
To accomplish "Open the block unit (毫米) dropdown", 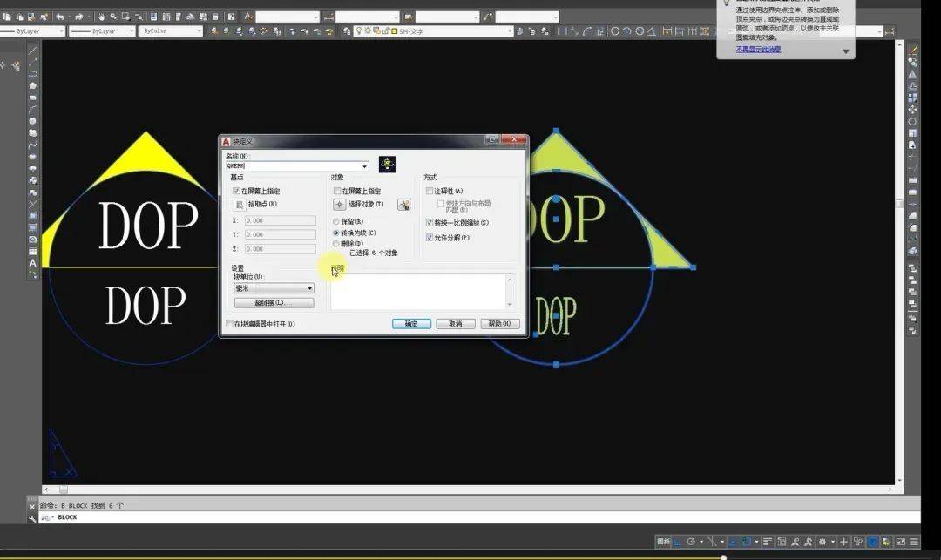I will [x=274, y=288].
